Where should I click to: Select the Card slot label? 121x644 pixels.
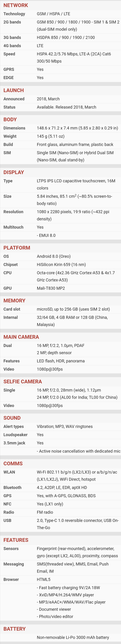12,309
